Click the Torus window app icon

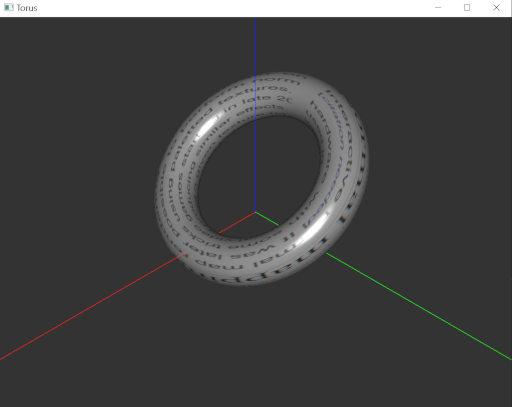pyautogui.click(x=9, y=8)
